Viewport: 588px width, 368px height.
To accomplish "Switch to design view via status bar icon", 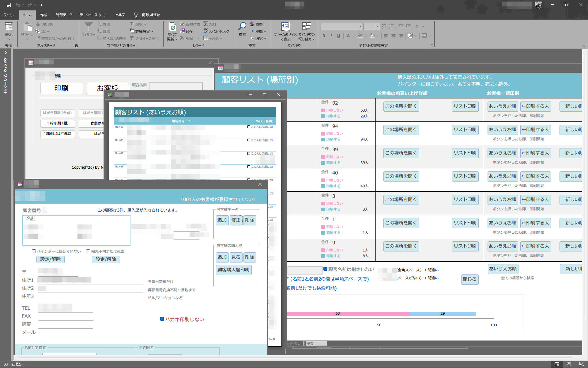I will tap(582, 364).
